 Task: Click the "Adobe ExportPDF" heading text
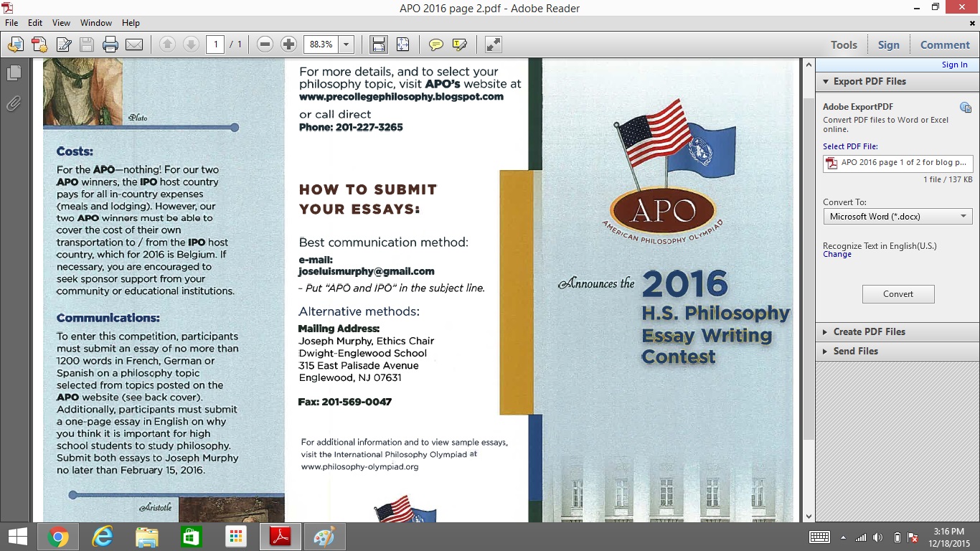[x=858, y=107]
